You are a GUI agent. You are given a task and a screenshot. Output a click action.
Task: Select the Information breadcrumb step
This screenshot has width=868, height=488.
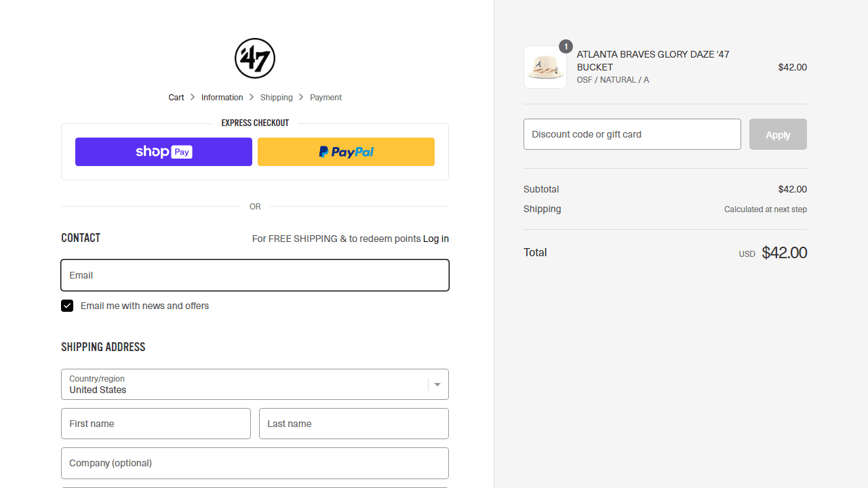tap(222, 98)
